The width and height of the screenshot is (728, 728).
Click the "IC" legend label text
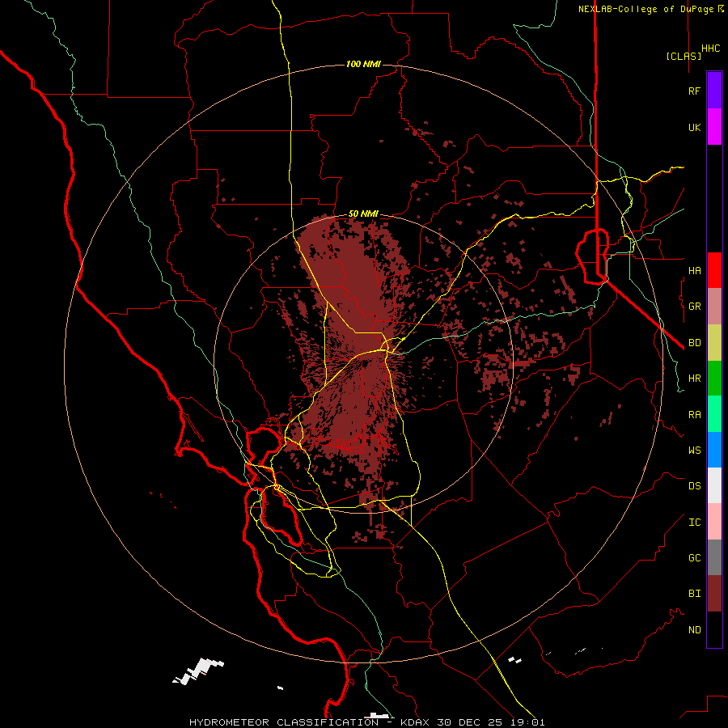694,522
